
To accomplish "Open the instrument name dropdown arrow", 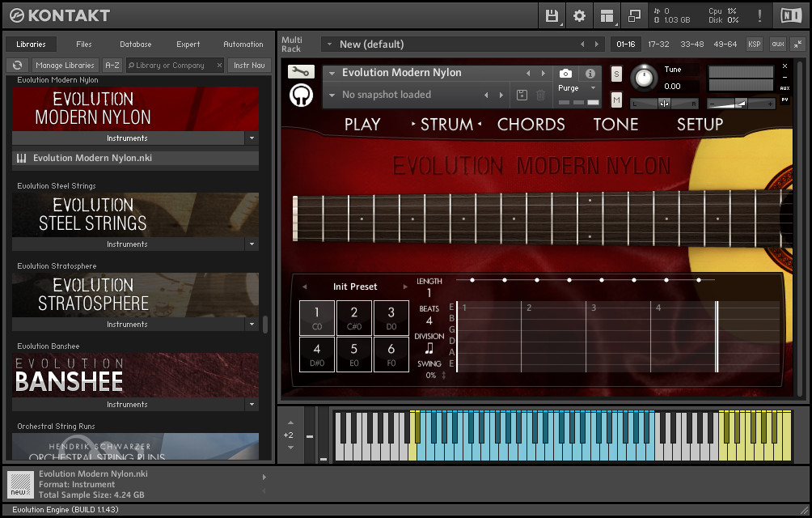I will click(332, 74).
